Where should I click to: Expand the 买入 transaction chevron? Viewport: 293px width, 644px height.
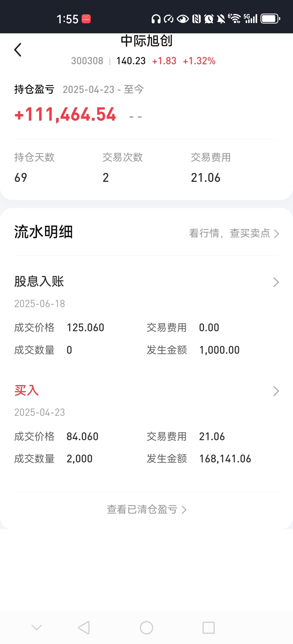(276, 391)
